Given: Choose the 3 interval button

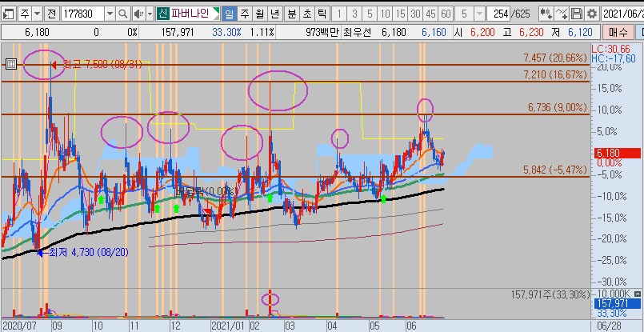Looking at the screenshot, I should (x=354, y=14).
